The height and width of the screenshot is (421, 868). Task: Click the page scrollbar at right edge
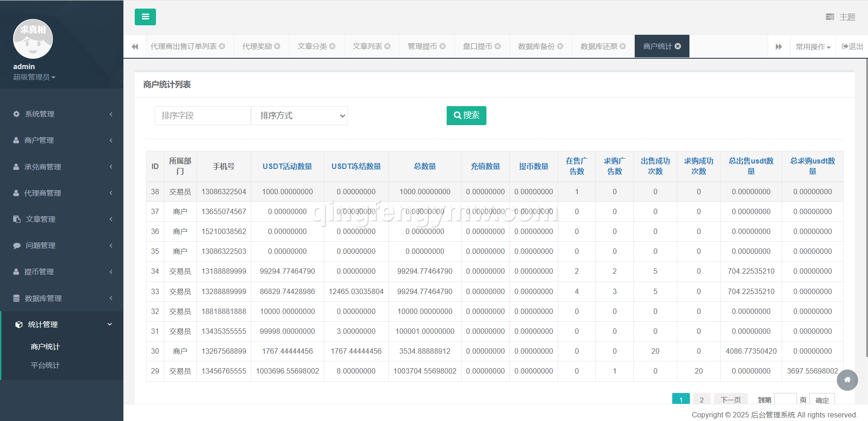(x=866, y=208)
